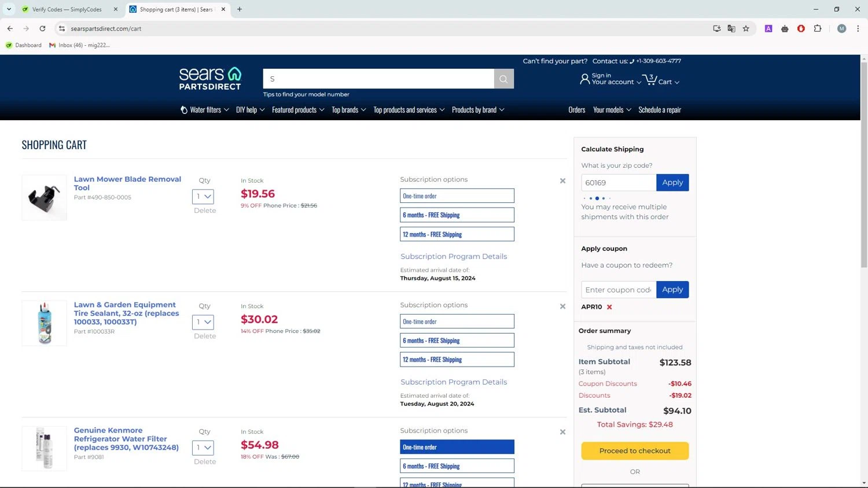The height and width of the screenshot is (488, 868).
Task: Select One-time order for Lawn Mower Blade Tool
Action: pos(457,196)
